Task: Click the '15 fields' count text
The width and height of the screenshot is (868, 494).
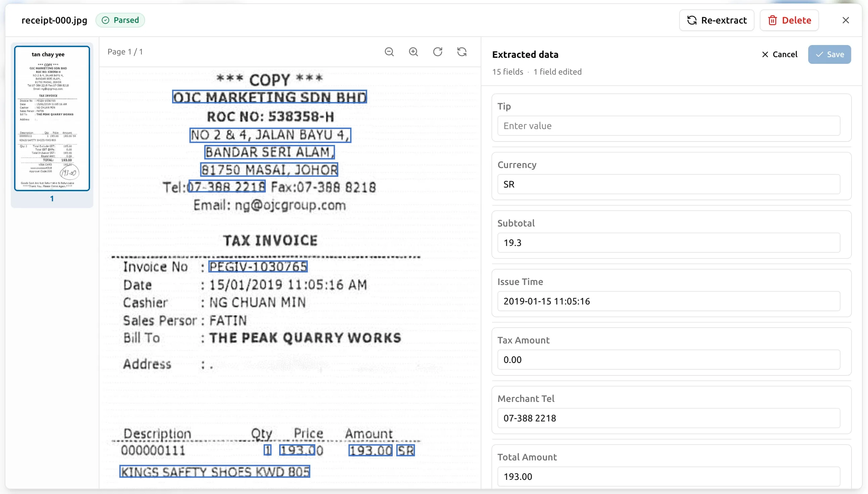Action: [x=508, y=72]
